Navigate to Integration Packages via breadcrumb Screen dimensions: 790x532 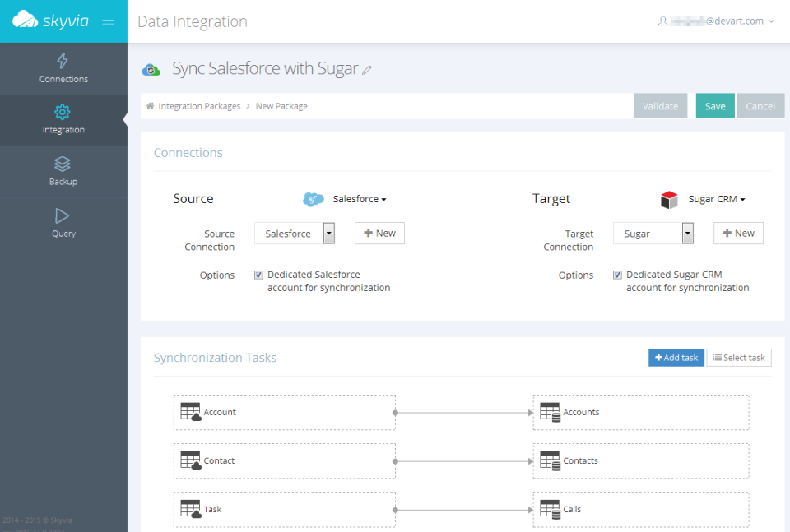tap(200, 105)
